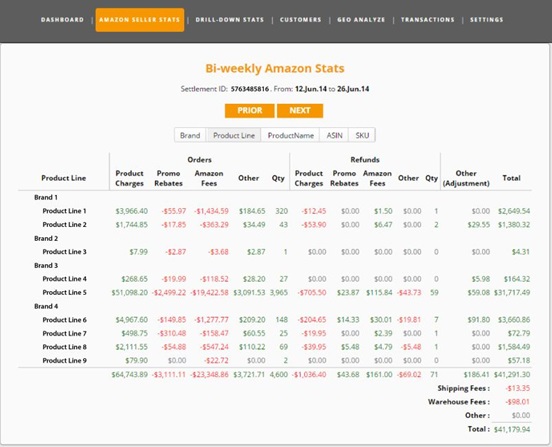Select the Brand 1 group row

[x=46, y=197]
